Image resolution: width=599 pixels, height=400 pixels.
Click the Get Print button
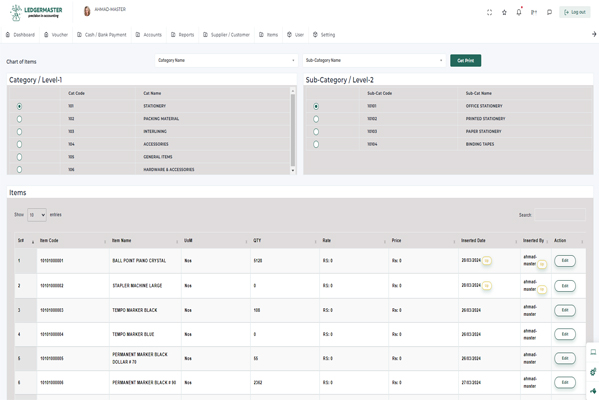(465, 60)
